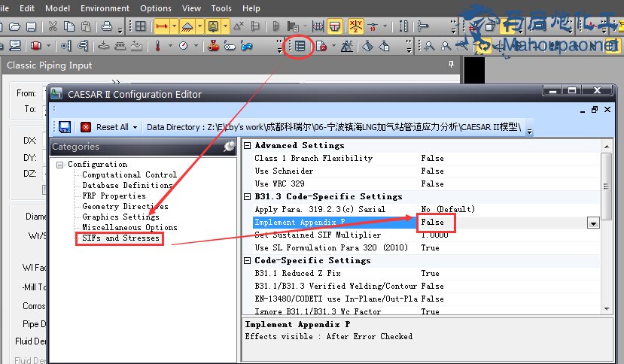This screenshot has height=364, width=624.
Task: Open the Reset All dropdown arrow
Action: point(135,127)
